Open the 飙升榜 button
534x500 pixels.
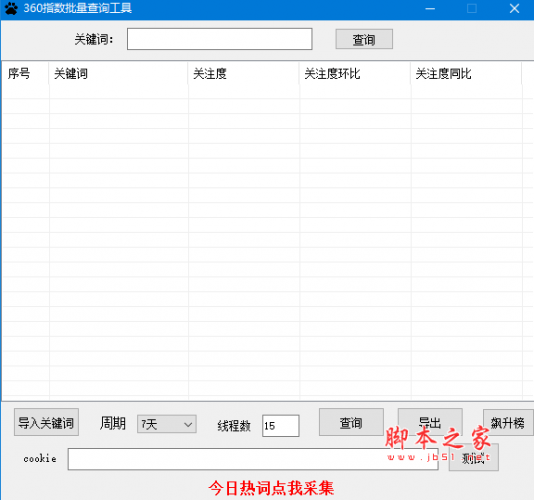click(x=508, y=422)
